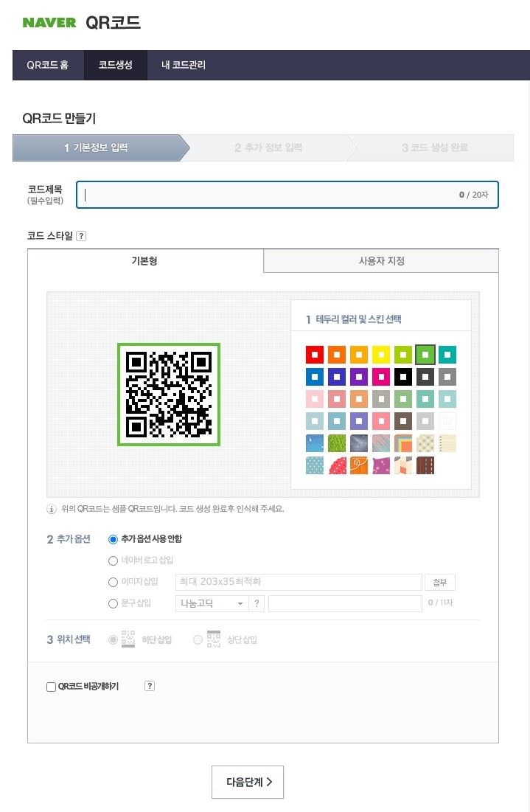Screen dimensions: 530x812
Task: Switch to the 기본형 style tab
Action: coord(145,260)
